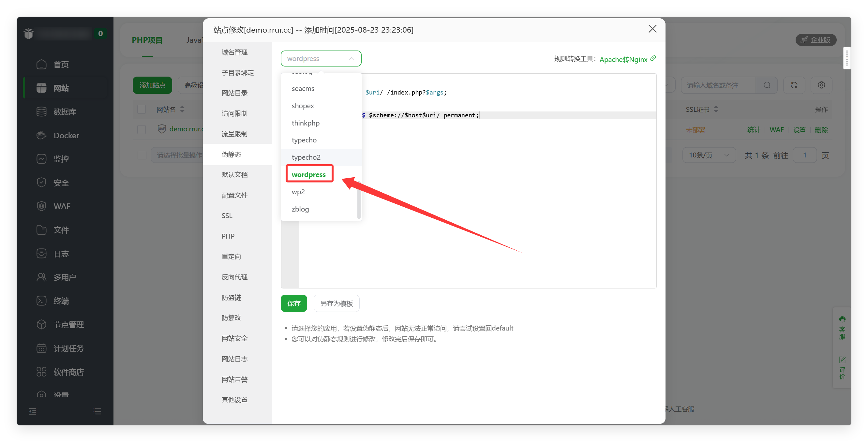Screen dimensions: 868x442
Task: Check the demo.rrur.cc row checkbox
Action: point(142,129)
